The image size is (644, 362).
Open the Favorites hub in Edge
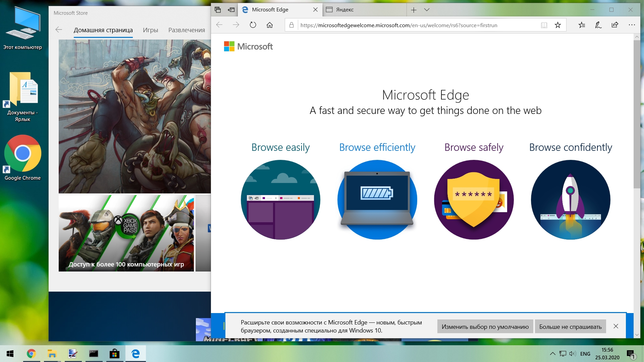point(582,25)
